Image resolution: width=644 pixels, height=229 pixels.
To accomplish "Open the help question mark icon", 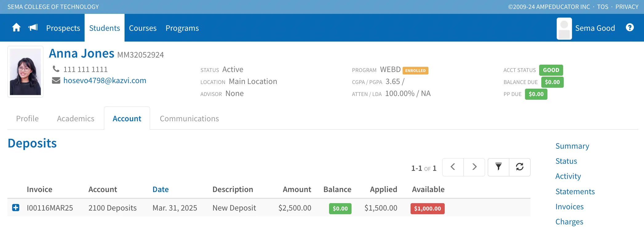I will [x=630, y=28].
